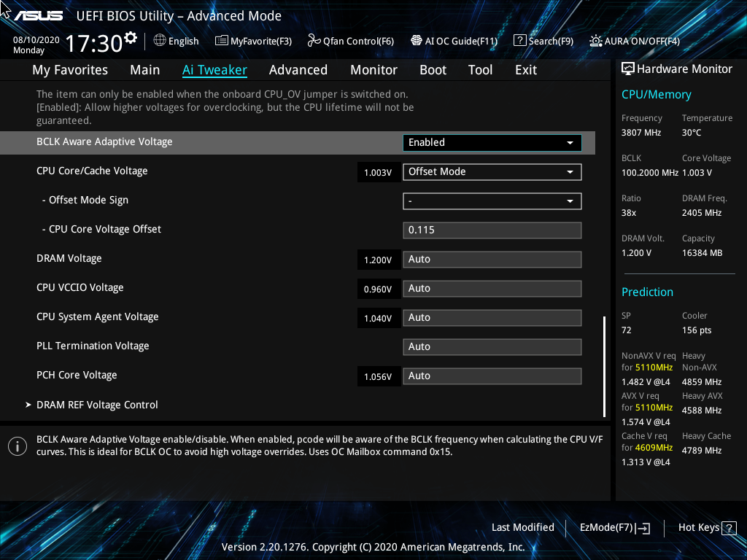Click the info icon in help area
Screen dimensions: 747x560
click(18, 446)
